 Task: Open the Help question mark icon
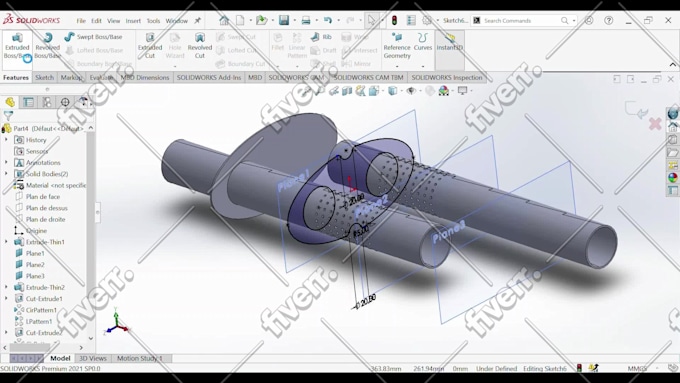[x=609, y=20]
